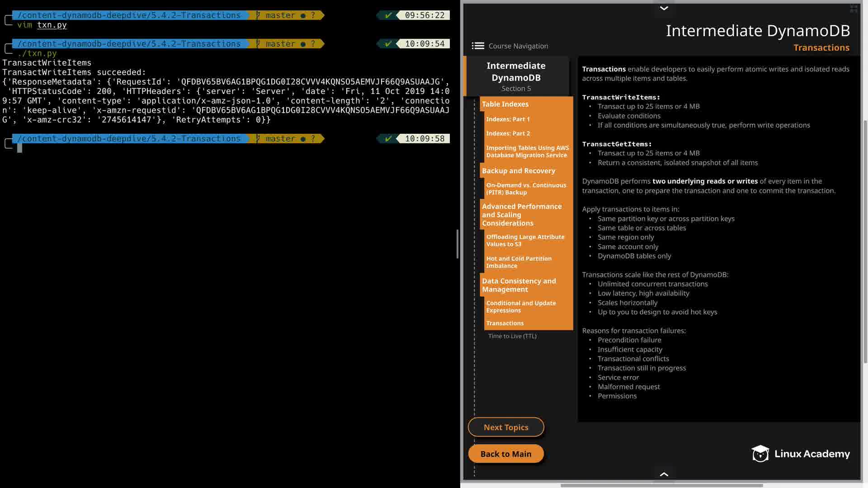Open the Importing Tables Using AWS DMS lesson
868x488 pixels.
click(x=527, y=151)
